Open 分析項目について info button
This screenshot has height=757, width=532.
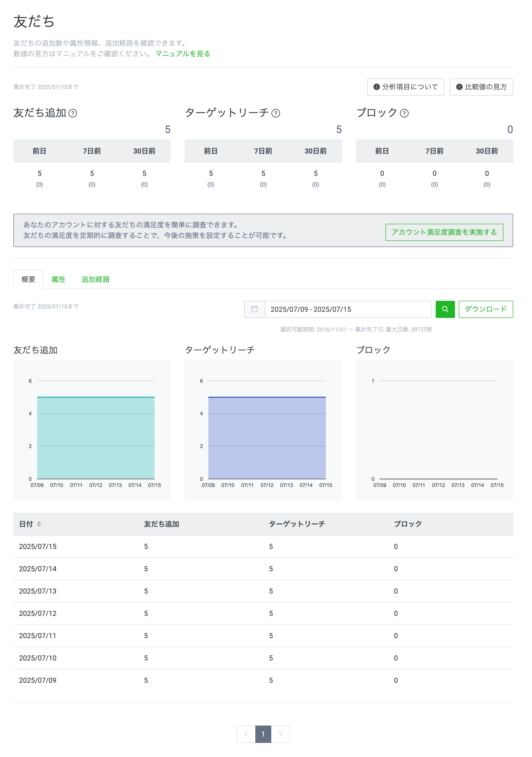pyautogui.click(x=405, y=87)
